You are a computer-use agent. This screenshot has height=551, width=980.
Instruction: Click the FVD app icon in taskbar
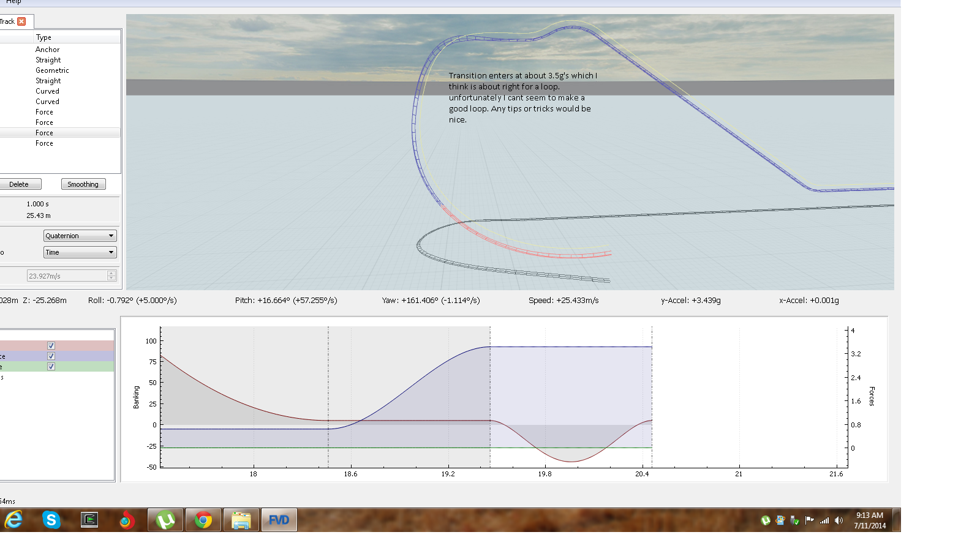(279, 520)
